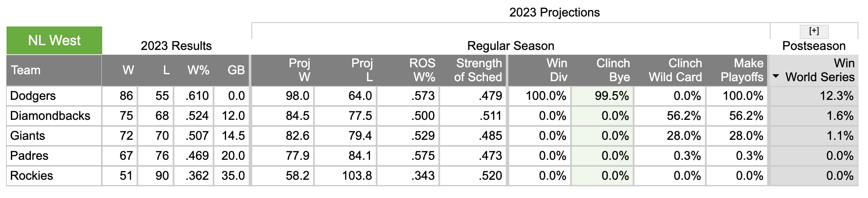Sort by Strength of Sched header
868x198 pixels.
[473, 70]
